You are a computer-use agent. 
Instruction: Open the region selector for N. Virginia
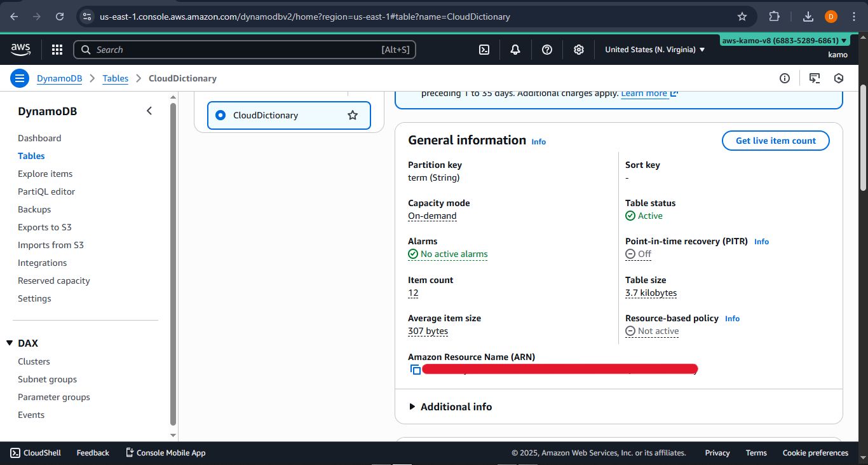pos(654,49)
